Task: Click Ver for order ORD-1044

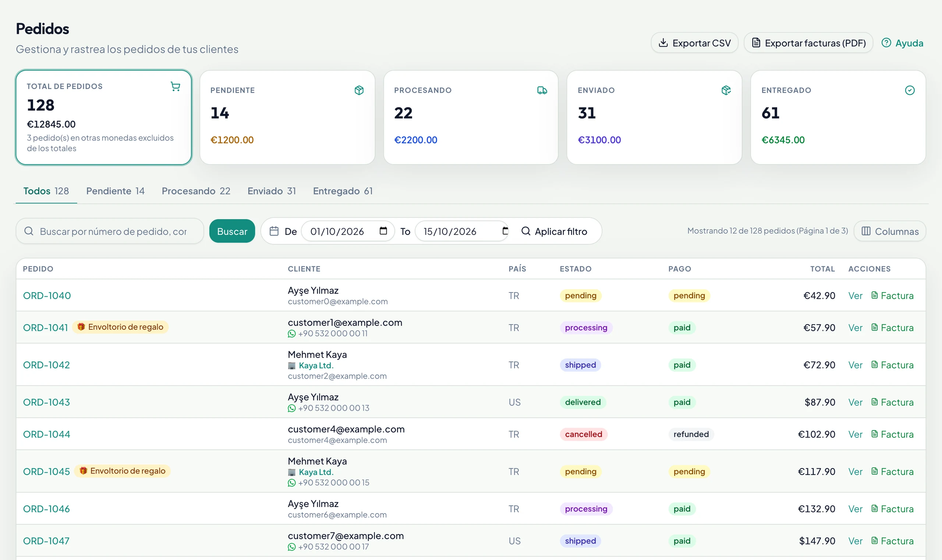Action: [x=855, y=434]
